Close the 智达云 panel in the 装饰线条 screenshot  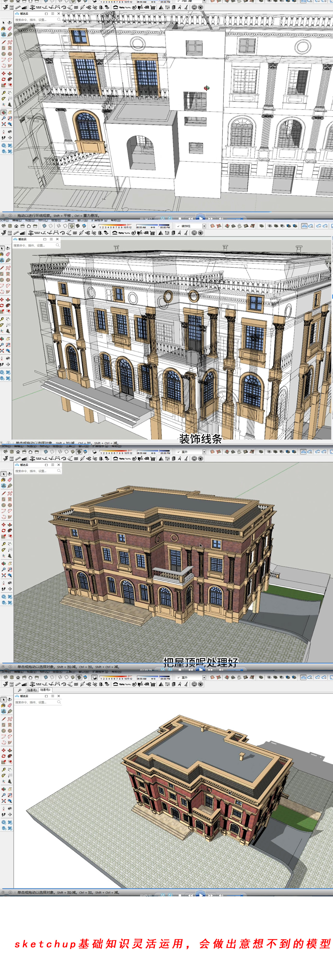57,239
